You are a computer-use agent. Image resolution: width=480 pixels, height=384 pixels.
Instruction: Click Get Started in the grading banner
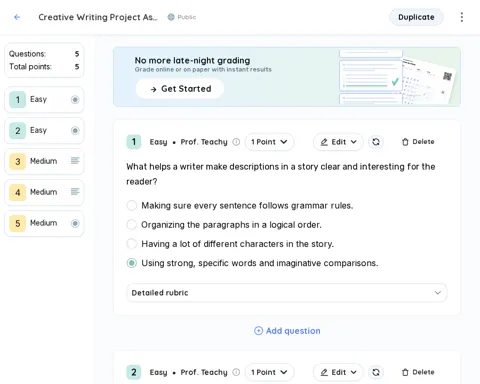coord(180,89)
